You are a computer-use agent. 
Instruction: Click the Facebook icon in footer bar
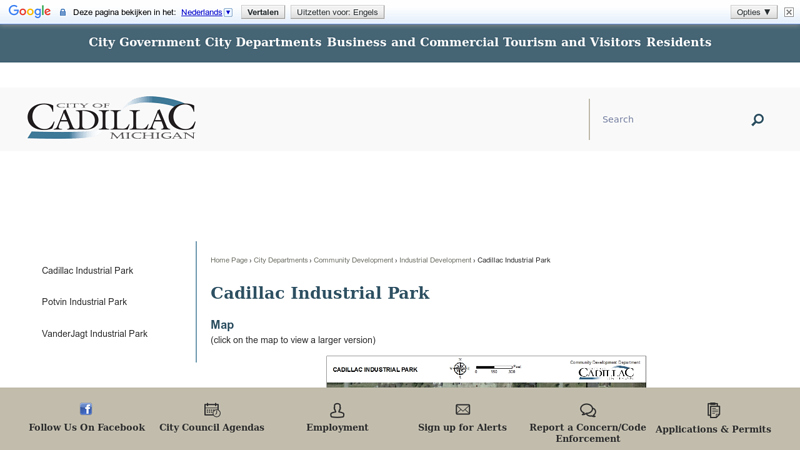pos(86,409)
